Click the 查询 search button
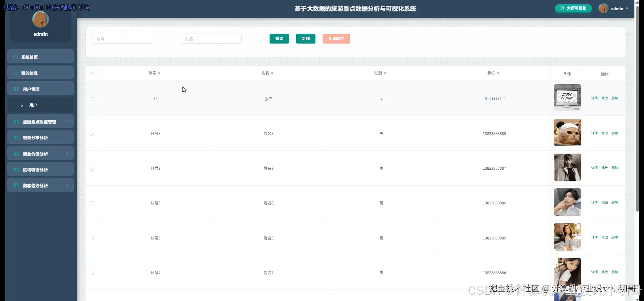 [x=279, y=39]
